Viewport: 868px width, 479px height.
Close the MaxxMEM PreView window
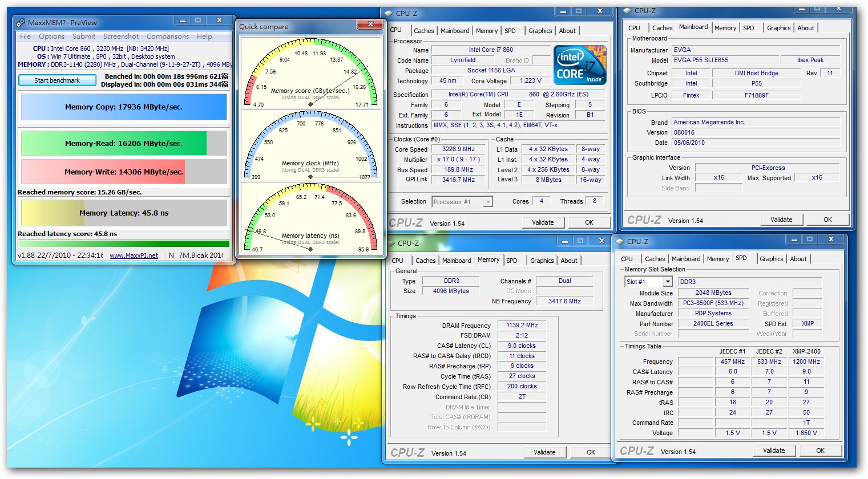pyautogui.click(x=219, y=21)
